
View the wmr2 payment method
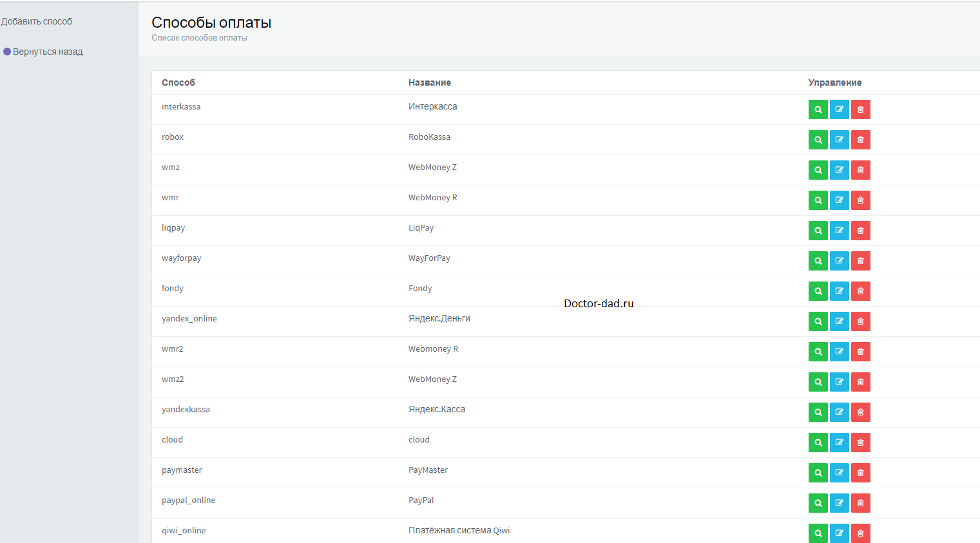point(818,352)
